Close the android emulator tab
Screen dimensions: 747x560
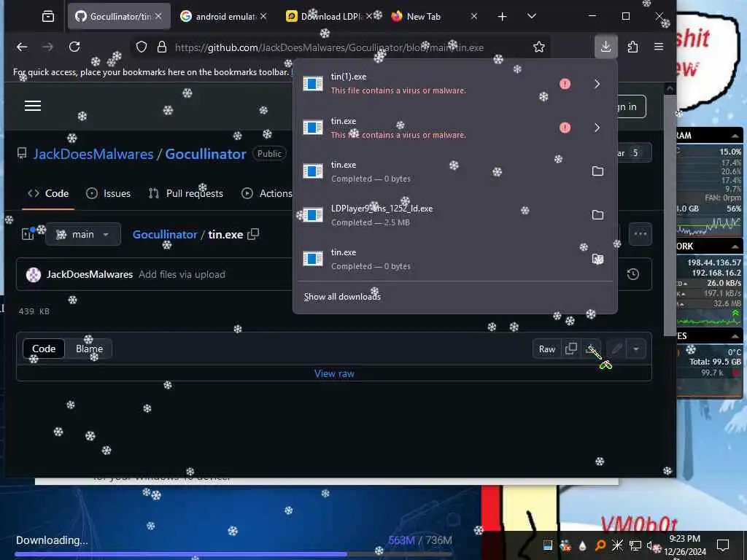tap(263, 16)
